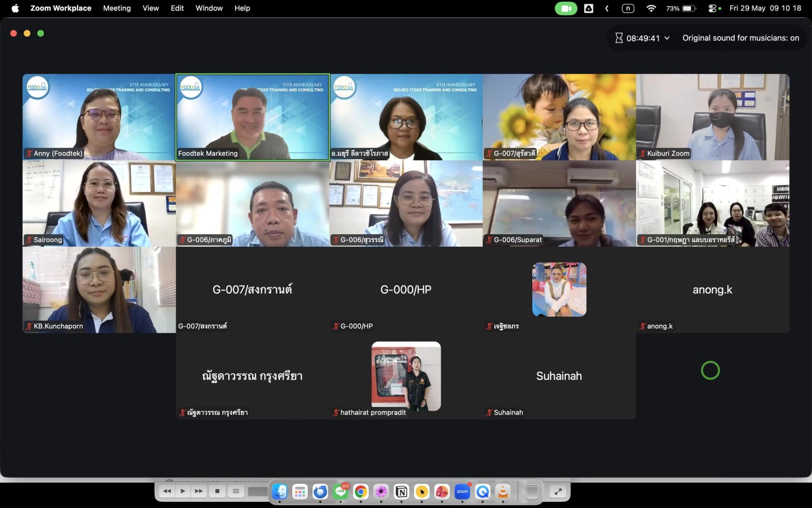Select the Sairoong video tile
This screenshot has height=508, width=812.
click(x=99, y=204)
